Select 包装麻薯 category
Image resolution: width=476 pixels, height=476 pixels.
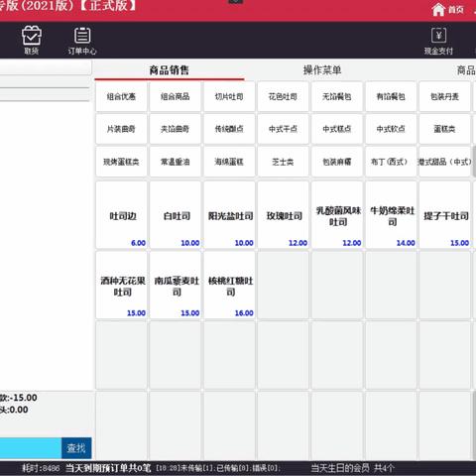tap(337, 162)
